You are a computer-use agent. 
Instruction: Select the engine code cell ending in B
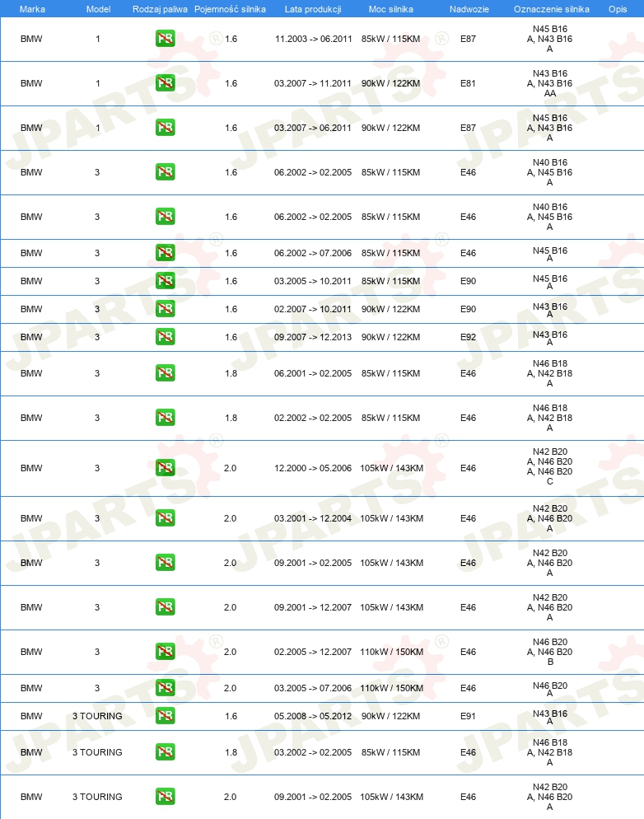[549, 652]
